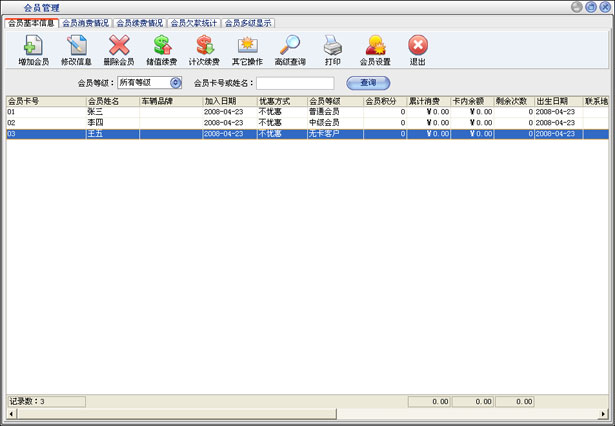Open the 计次续费 per-use renewal icon
This screenshot has height=426, width=615.
[204, 49]
